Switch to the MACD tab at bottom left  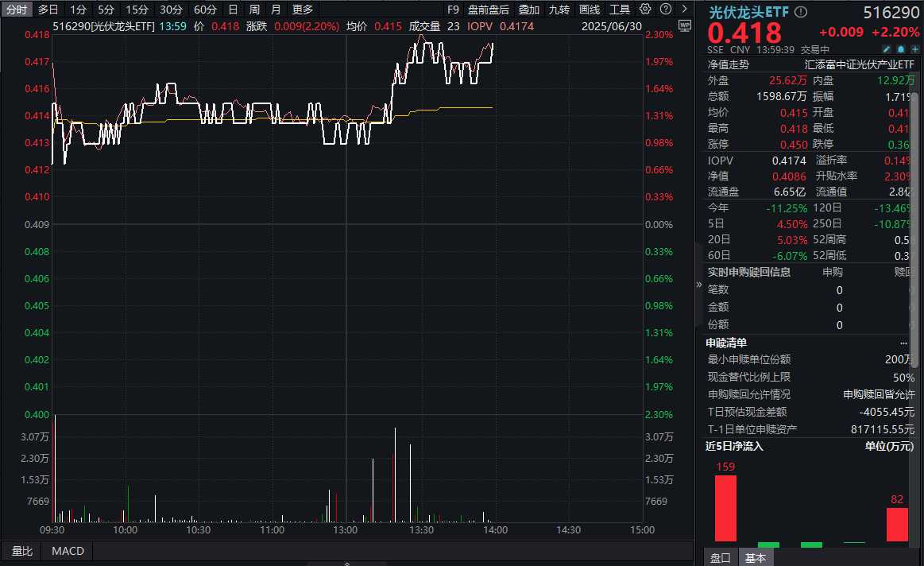(67, 551)
